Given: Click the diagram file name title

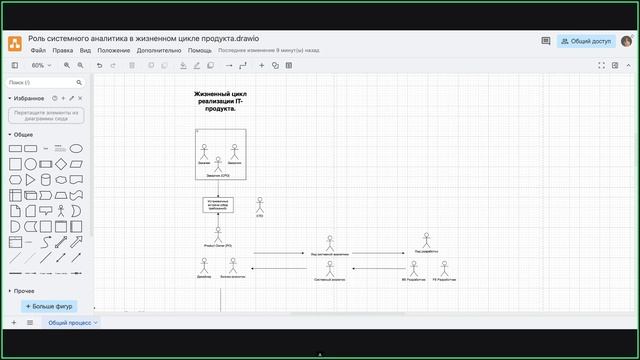Looking at the screenshot, I should [x=144, y=38].
